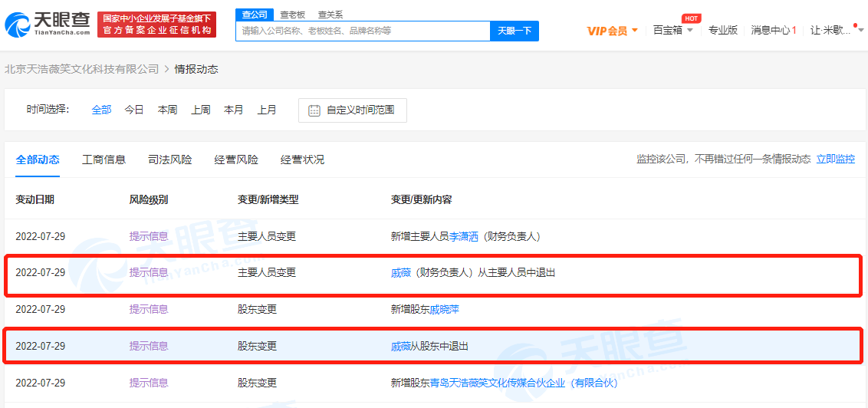Open 消息中心 in the top bar
868x408 pixels.
(x=773, y=31)
